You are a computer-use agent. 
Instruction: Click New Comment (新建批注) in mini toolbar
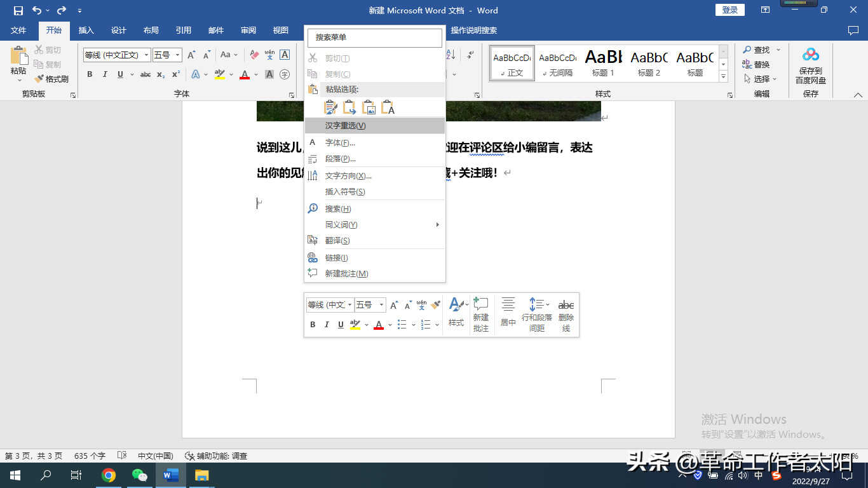[x=481, y=315]
